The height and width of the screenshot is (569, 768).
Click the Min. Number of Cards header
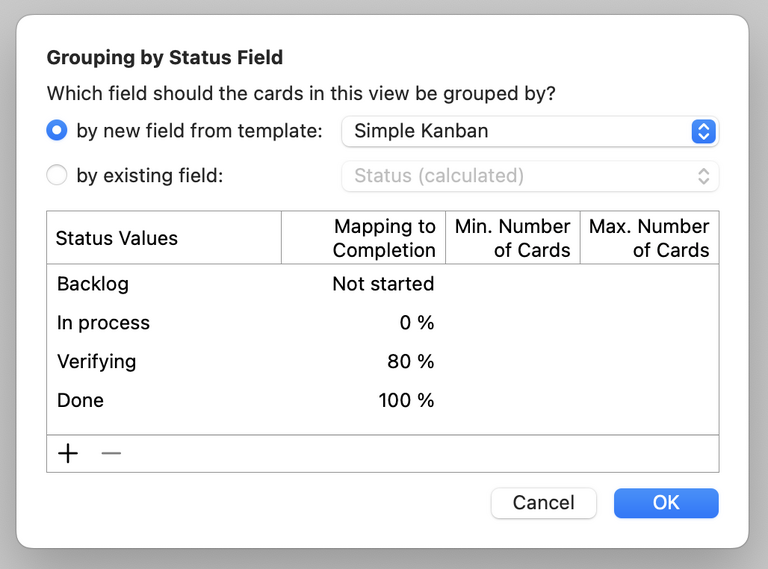(x=512, y=238)
